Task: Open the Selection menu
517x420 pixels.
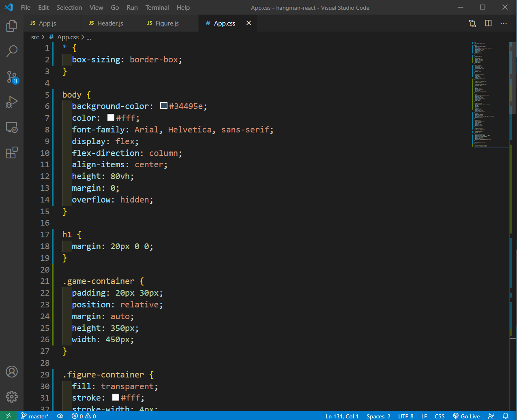Action: pyautogui.click(x=69, y=7)
